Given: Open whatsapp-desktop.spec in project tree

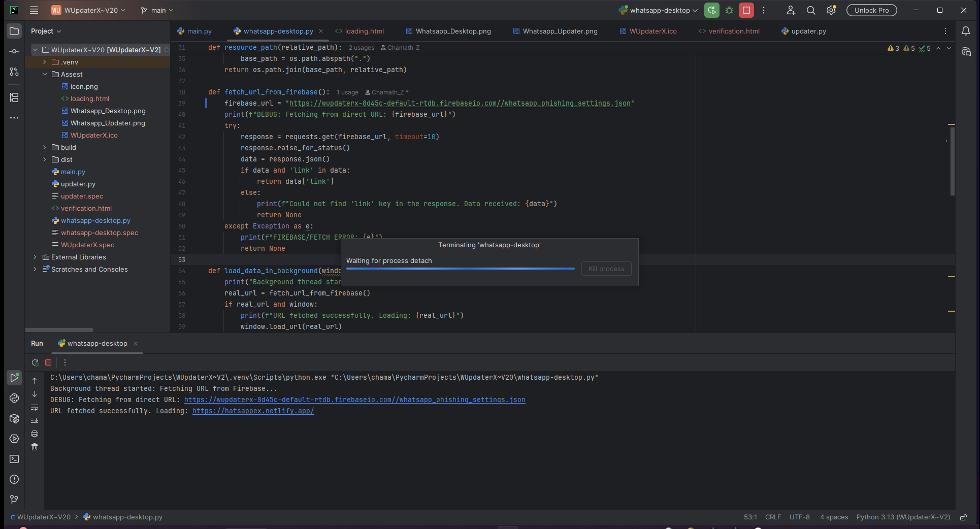Looking at the screenshot, I should pos(100,233).
